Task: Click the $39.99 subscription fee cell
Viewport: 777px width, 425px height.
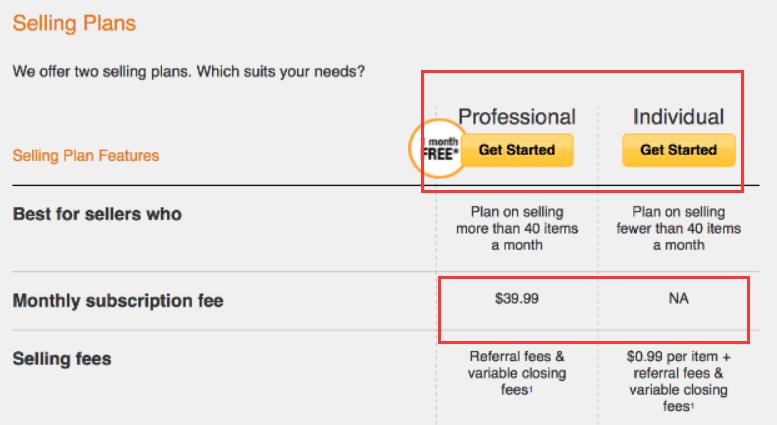Action: [x=517, y=299]
